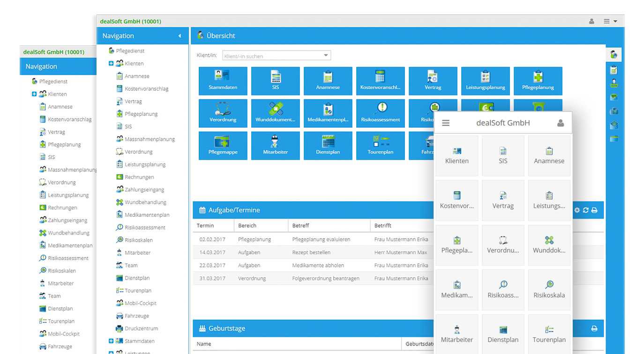
Task: Open the dropdown arrow beside the hamburger menu
Action: pos(614,21)
